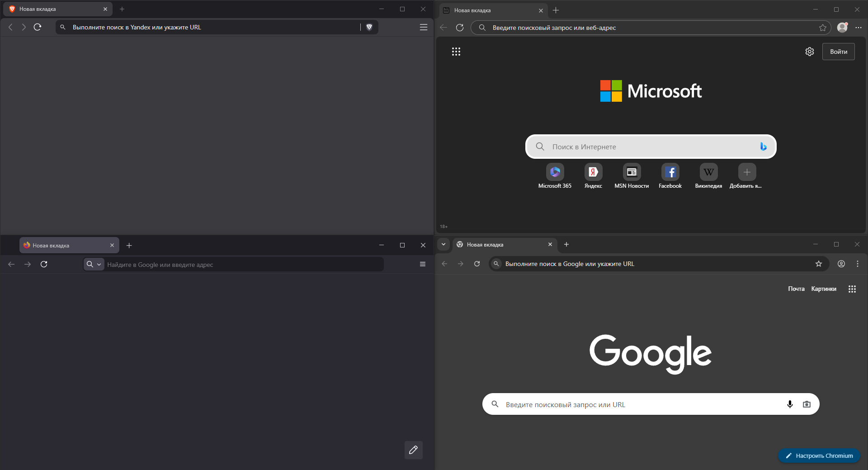Open the Google apps grid in Chromium
The height and width of the screenshot is (470, 868).
coord(852,289)
